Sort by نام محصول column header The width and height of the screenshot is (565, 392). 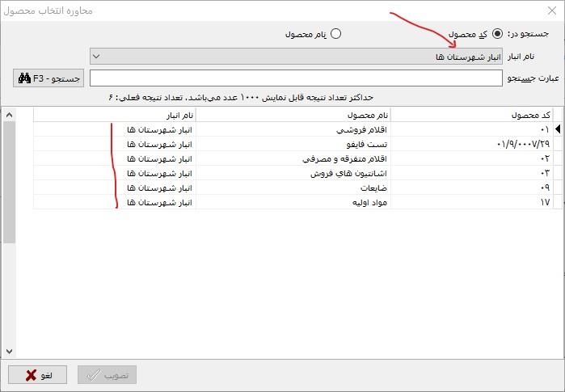pos(293,115)
